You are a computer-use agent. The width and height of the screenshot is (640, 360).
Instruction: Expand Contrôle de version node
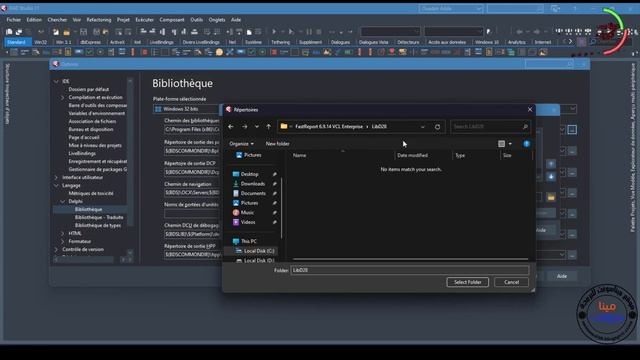[x=56, y=249]
